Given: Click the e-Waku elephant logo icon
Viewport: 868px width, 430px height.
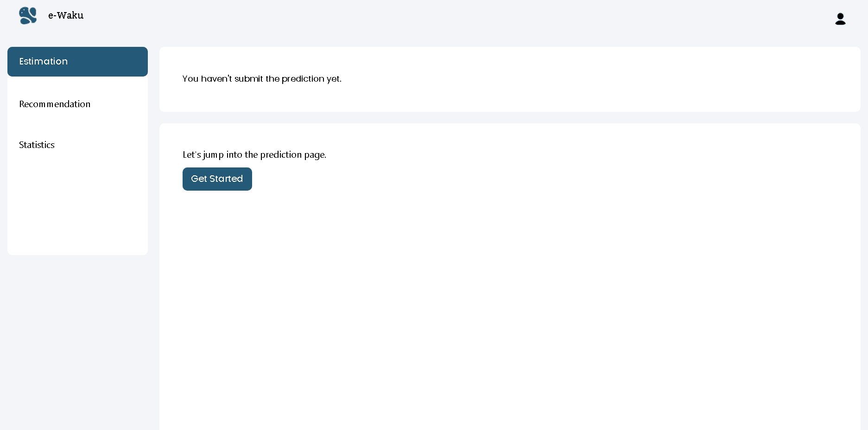Looking at the screenshot, I should pyautogui.click(x=28, y=16).
